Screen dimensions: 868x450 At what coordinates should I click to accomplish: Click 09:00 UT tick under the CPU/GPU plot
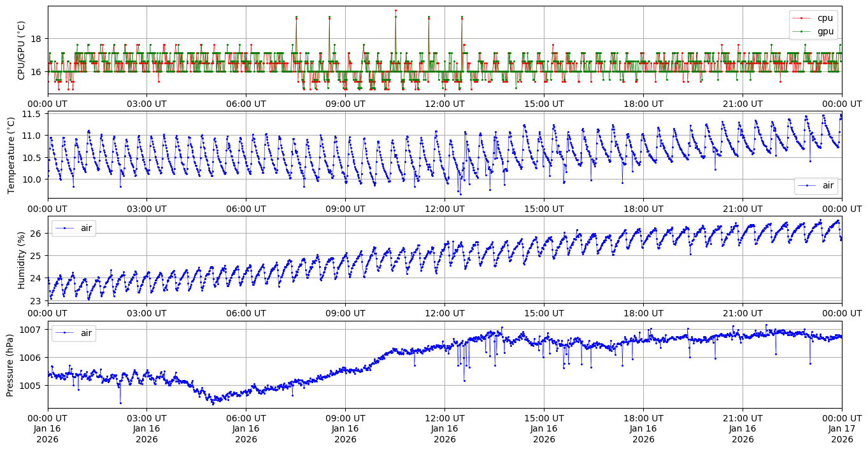345,104
